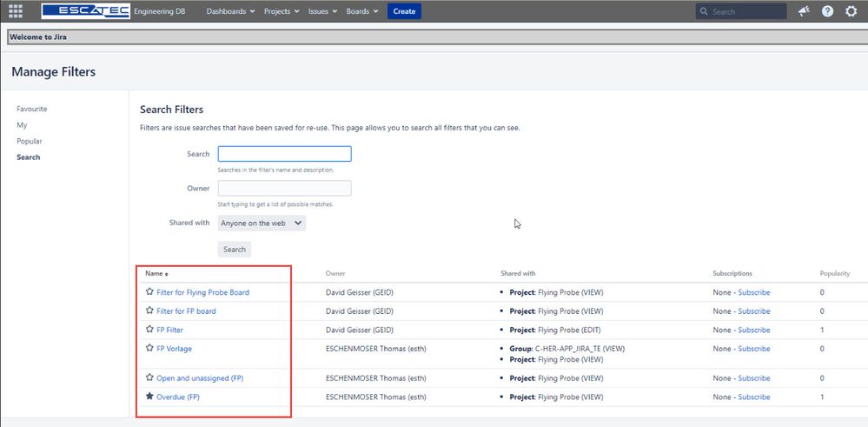Expand the Issues menu
The width and height of the screenshot is (868, 427).
coord(322,11)
